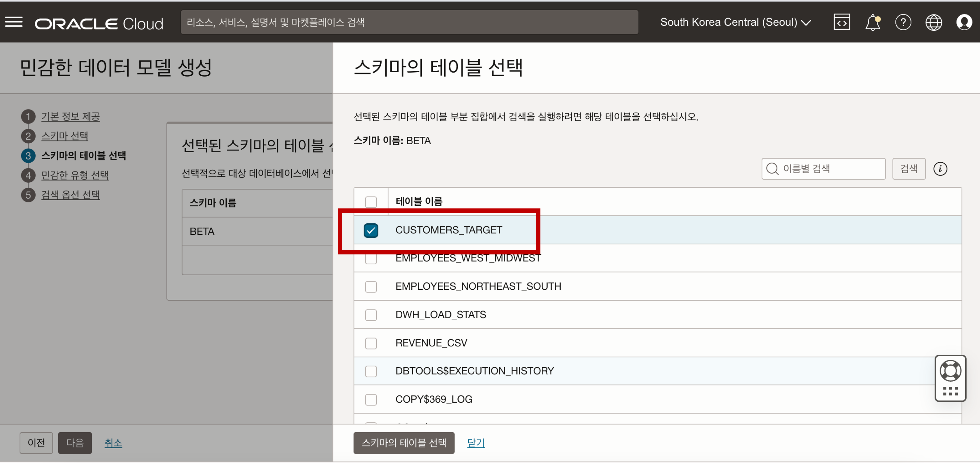
Task: Click the info icon next to search button
Action: (x=940, y=169)
